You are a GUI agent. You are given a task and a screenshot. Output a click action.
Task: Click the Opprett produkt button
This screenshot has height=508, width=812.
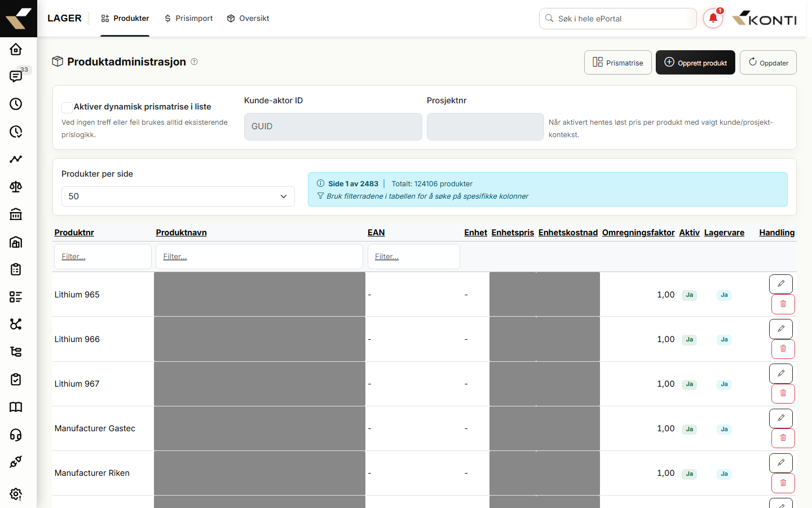pyautogui.click(x=695, y=62)
